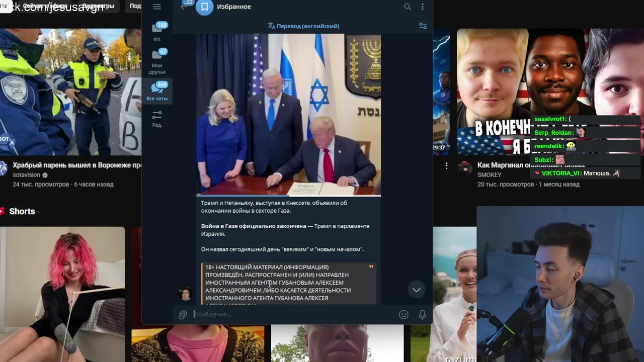Click the Subzi chat message
This screenshot has height=362, width=644.
(x=585, y=160)
